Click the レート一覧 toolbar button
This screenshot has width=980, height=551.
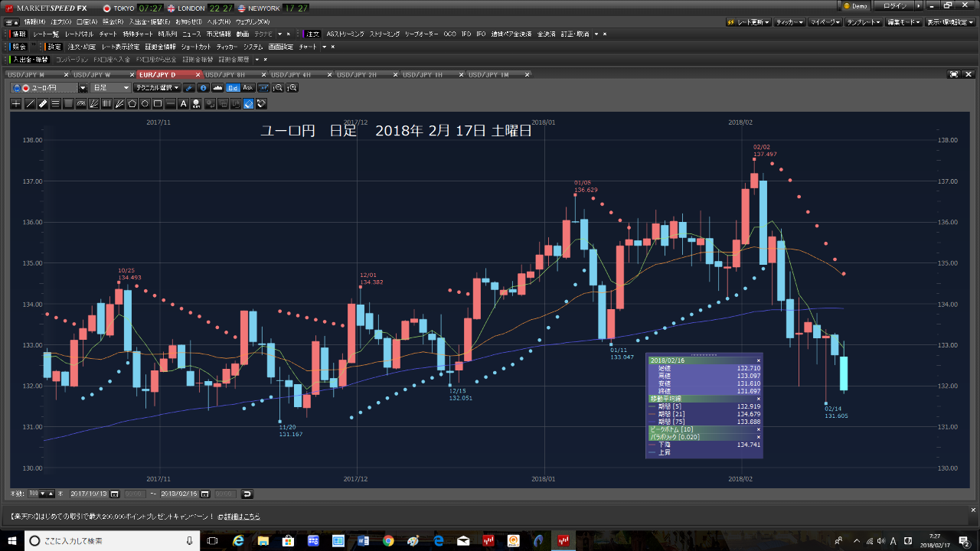(x=46, y=34)
